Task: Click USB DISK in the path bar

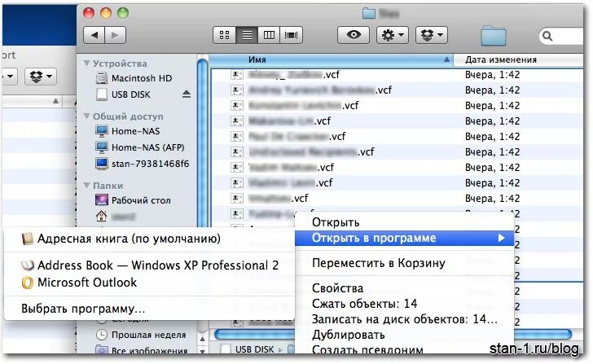Action: [x=254, y=349]
